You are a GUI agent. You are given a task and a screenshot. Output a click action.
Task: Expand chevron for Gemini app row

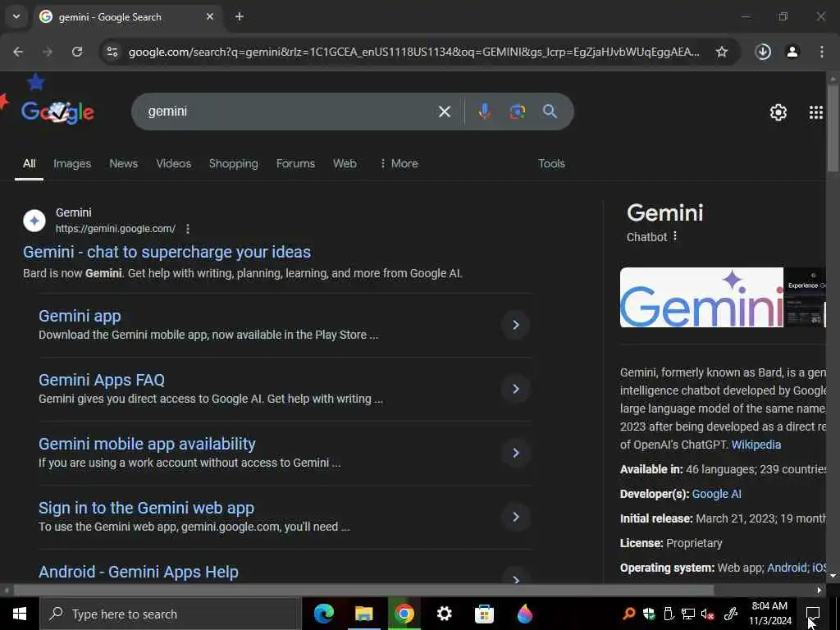point(515,325)
